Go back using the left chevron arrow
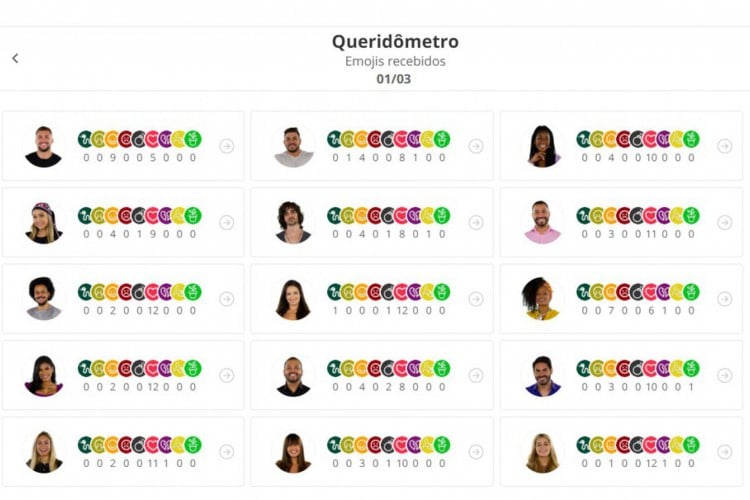Screen dimensions: 750x500 (x=15, y=58)
